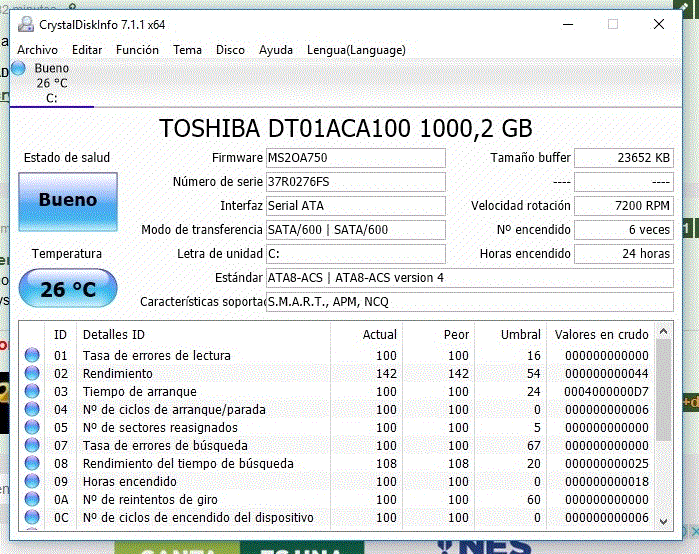This screenshot has height=554, width=699.
Task: Click status icon for Tasa de errores de lectura
Action: click(32, 356)
